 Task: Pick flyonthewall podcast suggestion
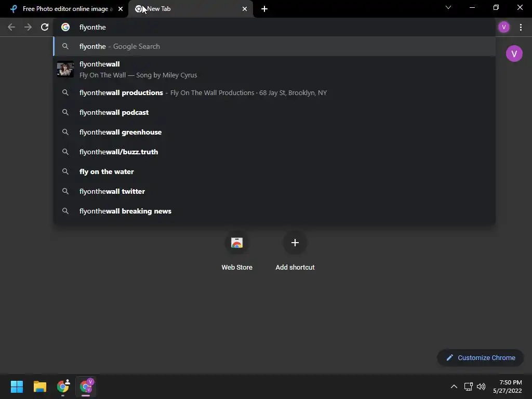tap(274, 112)
